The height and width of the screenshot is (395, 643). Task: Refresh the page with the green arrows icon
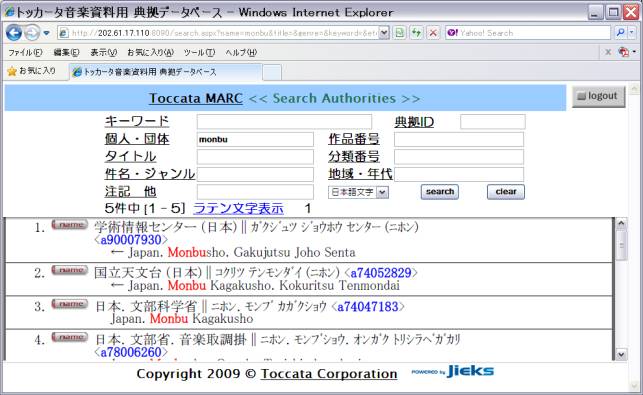point(416,33)
